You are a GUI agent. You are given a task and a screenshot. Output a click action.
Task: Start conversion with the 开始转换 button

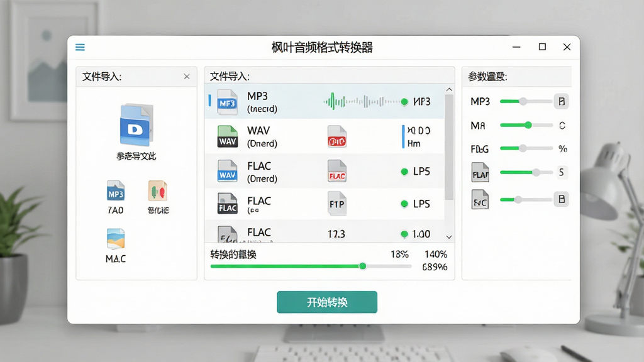pyautogui.click(x=327, y=302)
